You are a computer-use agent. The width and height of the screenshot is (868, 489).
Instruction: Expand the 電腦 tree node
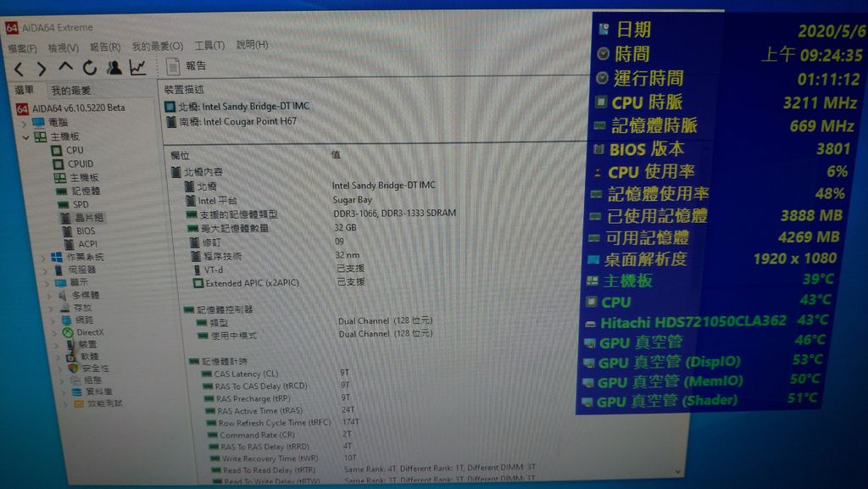(24, 123)
